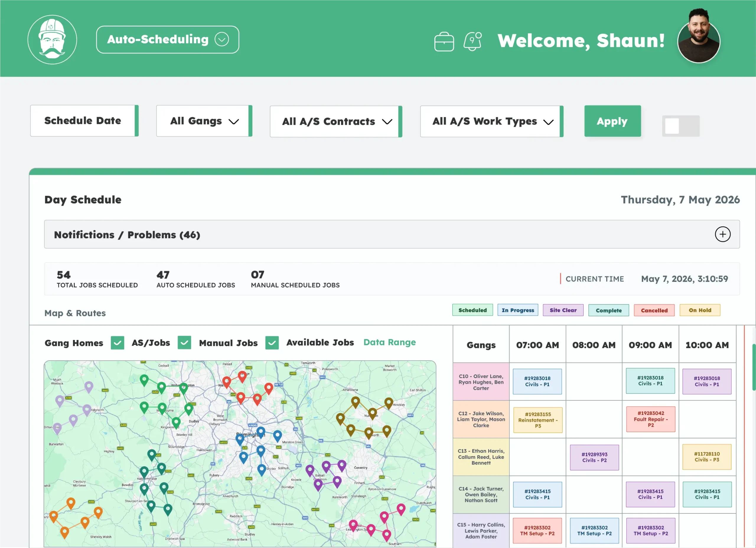Open the notification bell alerts

pyautogui.click(x=473, y=41)
